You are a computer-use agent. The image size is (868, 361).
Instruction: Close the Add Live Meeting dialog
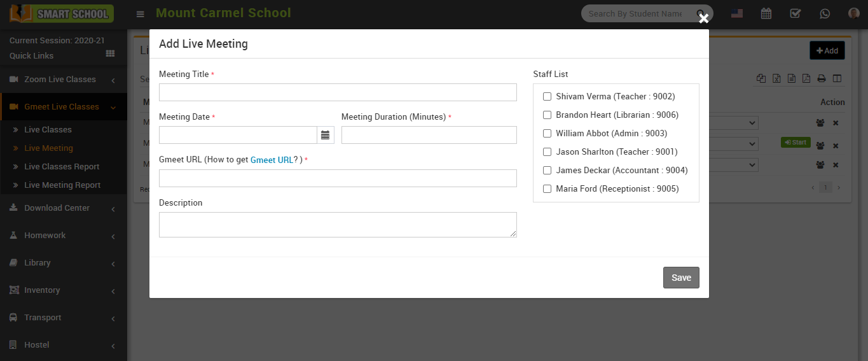pyautogui.click(x=703, y=19)
